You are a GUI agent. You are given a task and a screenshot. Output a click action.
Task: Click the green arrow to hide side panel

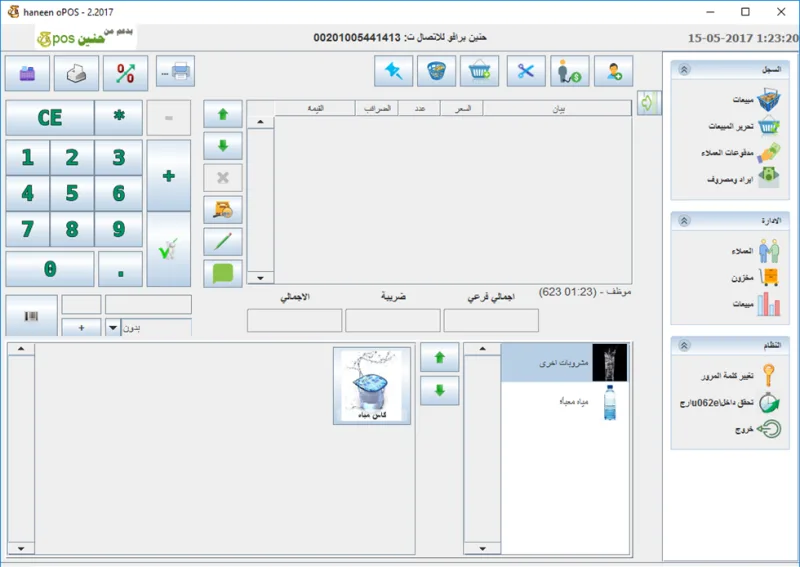point(648,103)
